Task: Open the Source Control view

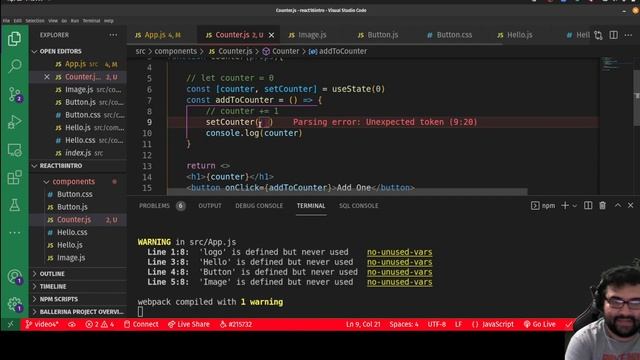Action: pyautogui.click(x=15, y=94)
